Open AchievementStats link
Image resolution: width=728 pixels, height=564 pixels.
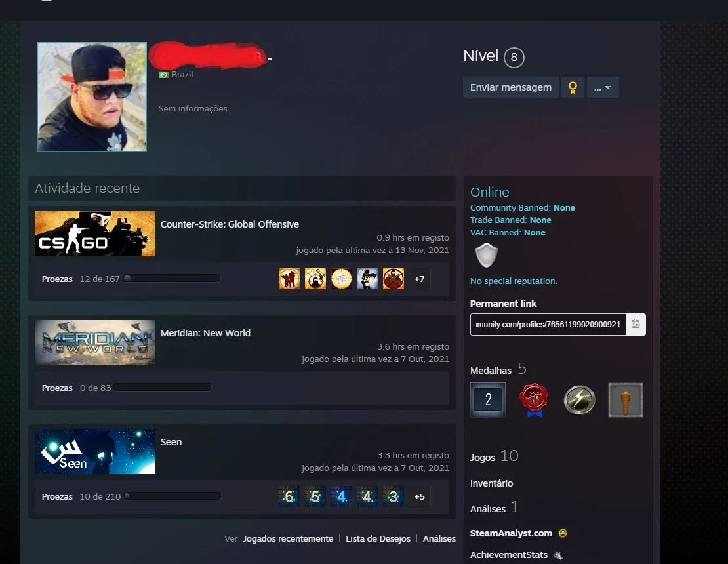point(508,555)
